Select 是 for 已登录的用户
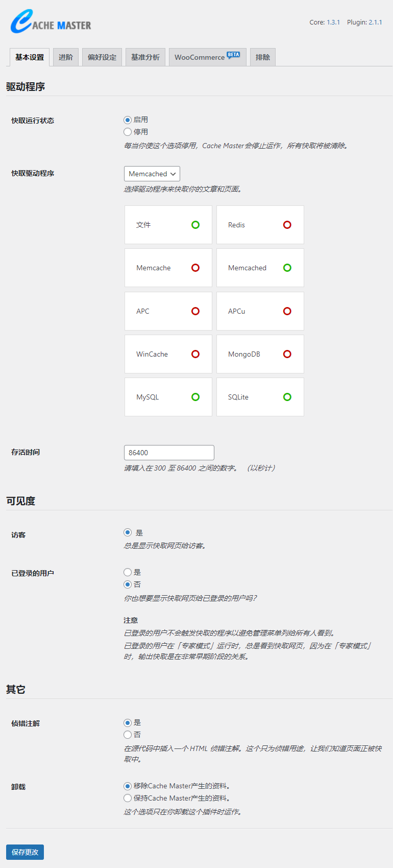This screenshot has height=868, width=393. coord(128,572)
